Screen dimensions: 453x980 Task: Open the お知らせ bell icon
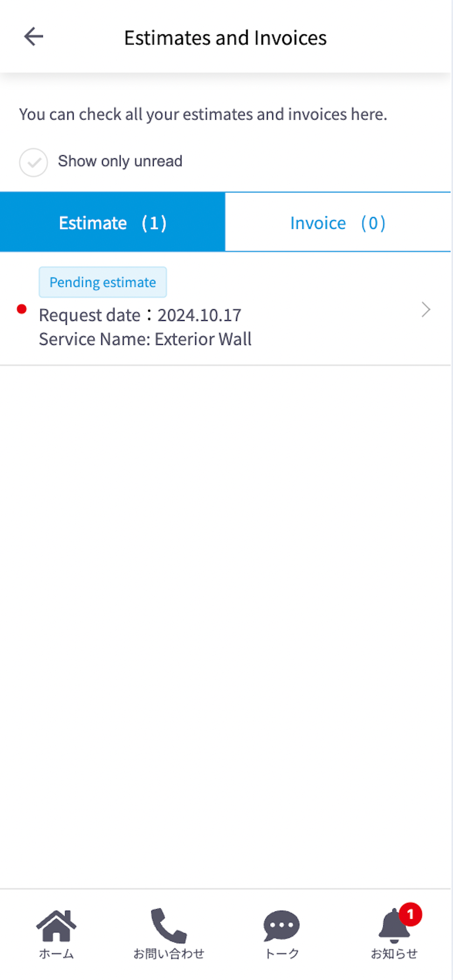pos(394,926)
